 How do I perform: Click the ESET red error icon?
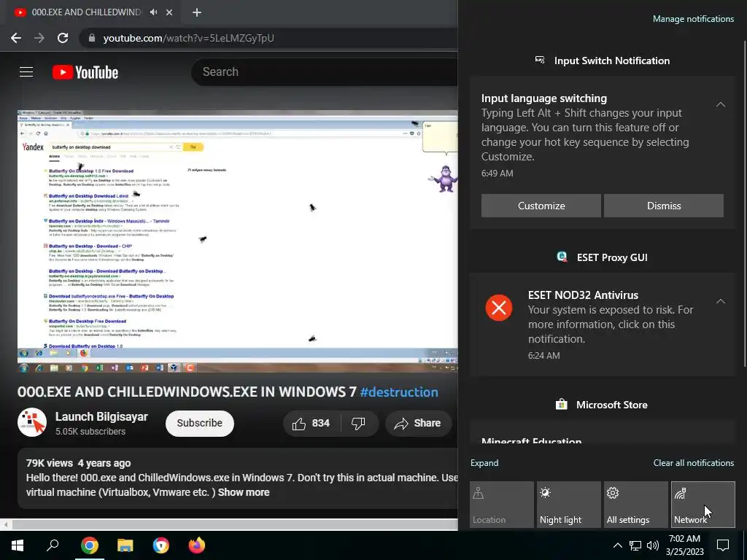point(499,308)
